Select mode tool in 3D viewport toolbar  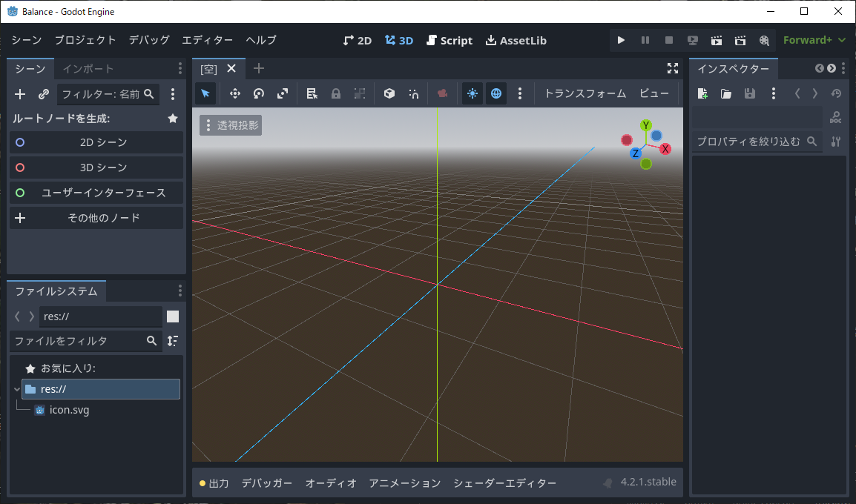point(205,93)
